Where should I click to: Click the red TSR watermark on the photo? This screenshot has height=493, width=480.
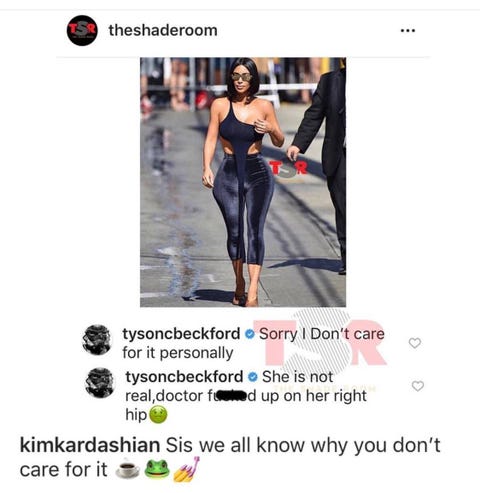(x=288, y=169)
